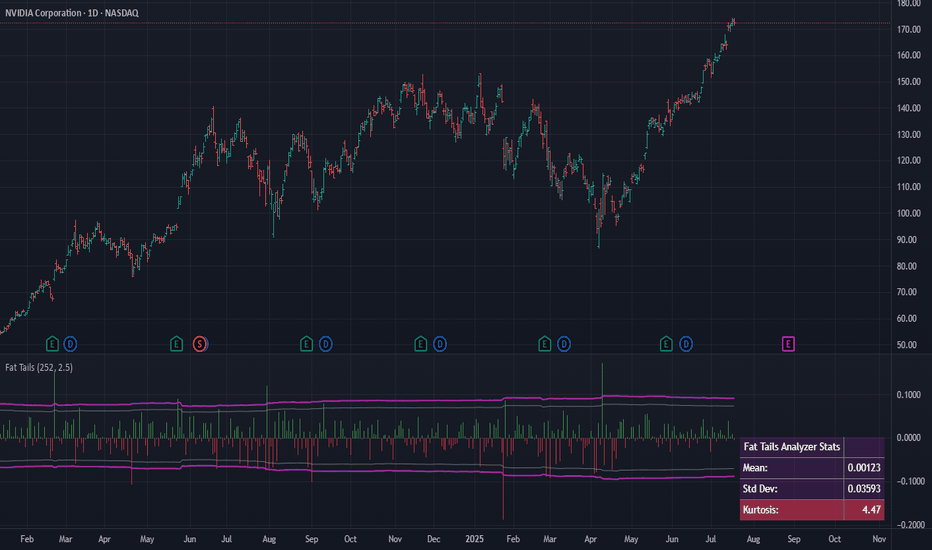932x550 pixels.
Task: Click the tallest green spike in Fat Tails pane
Action: (602, 401)
